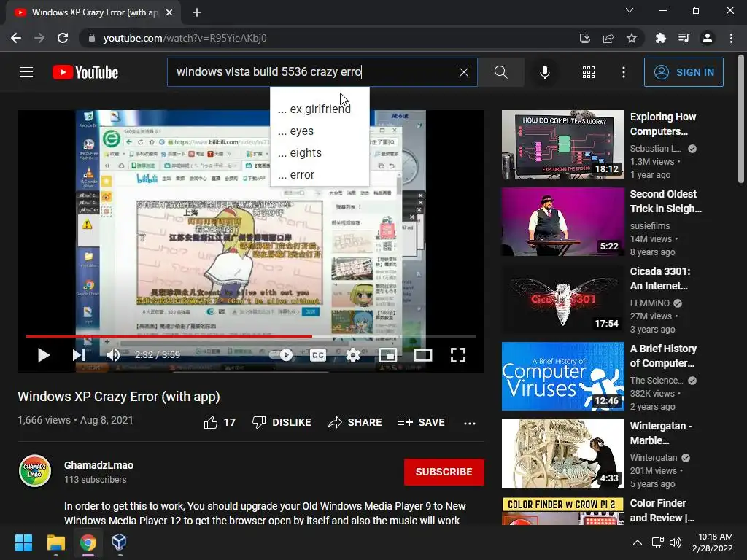The height and width of the screenshot is (560, 747).
Task: Choose the 'eights' suggestion
Action: point(320,153)
